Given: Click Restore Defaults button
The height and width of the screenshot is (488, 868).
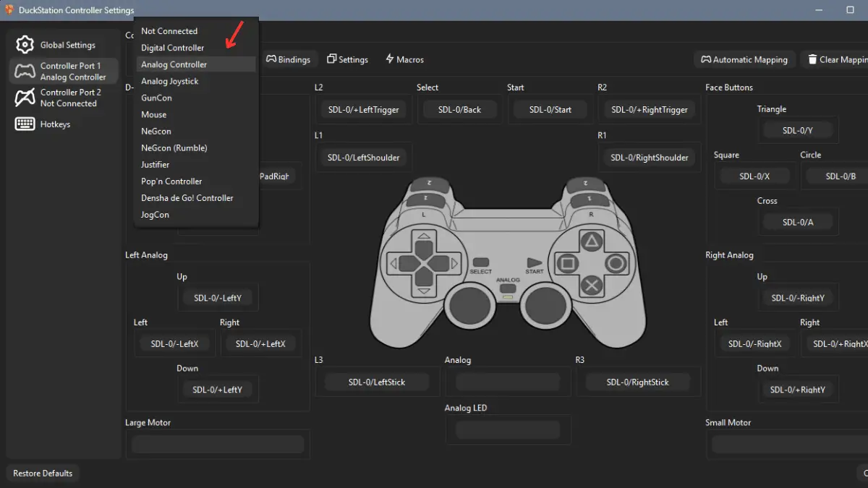Looking at the screenshot, I should coord(43,473).
